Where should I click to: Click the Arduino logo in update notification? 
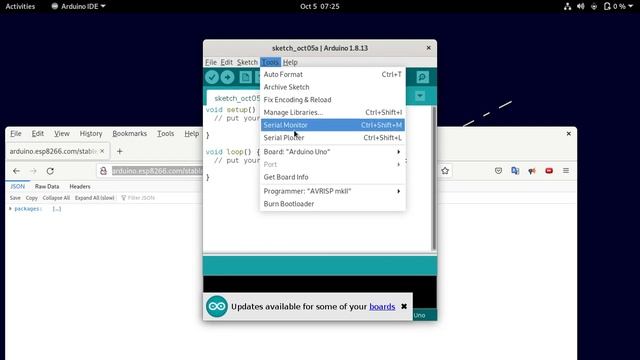click(216, 306)
